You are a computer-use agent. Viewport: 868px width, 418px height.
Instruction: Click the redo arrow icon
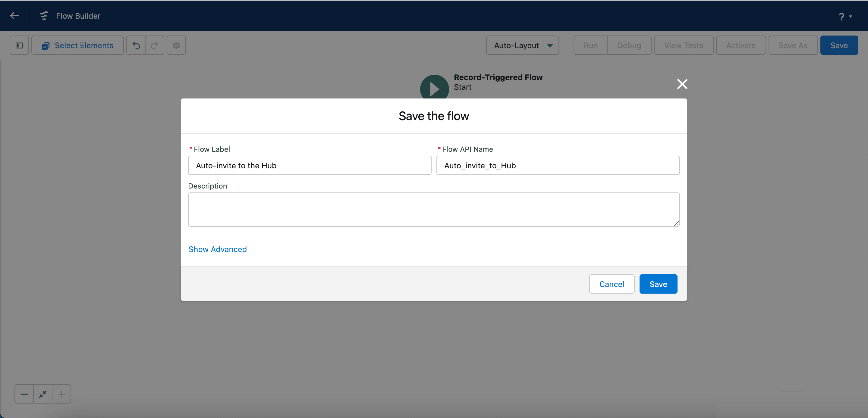click(x=155, y=45)
